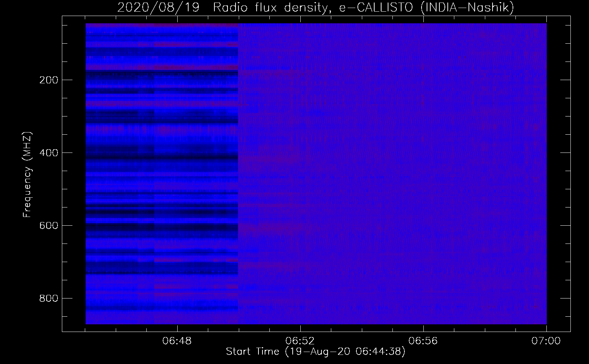Click the 'Start Time (19-Aug-20 06:44:38)' label
The height and width of the screenshot is (364, 589).
(x=315, y=352)
